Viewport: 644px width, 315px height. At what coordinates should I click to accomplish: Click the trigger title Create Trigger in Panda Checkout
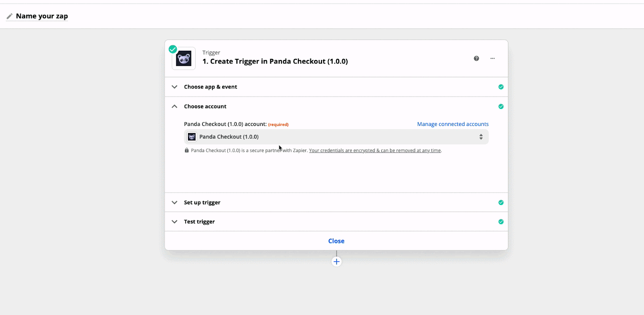pos(275,62)
